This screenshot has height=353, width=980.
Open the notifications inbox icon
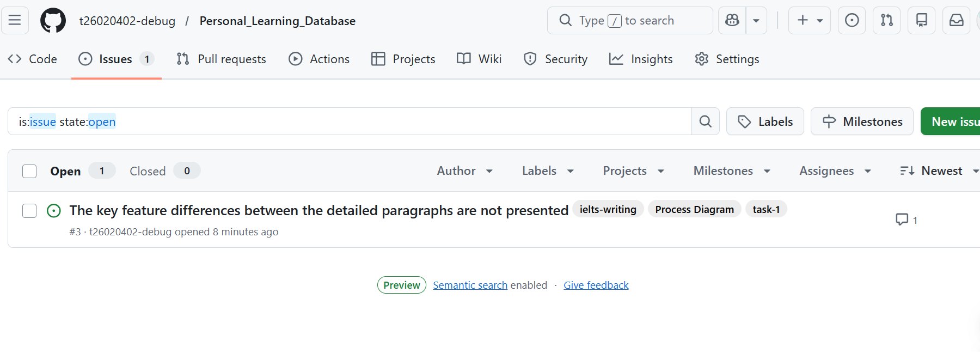pos(956,21)
